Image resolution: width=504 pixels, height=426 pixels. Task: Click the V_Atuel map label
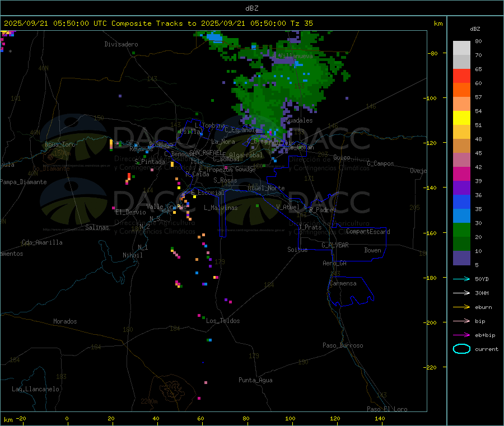[288, 207]
